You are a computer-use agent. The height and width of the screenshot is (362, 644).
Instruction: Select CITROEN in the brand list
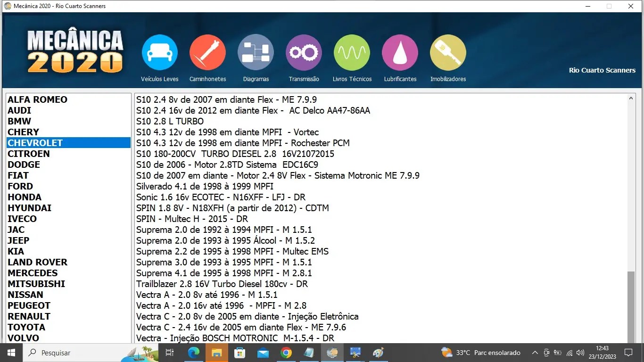(68, 154)
